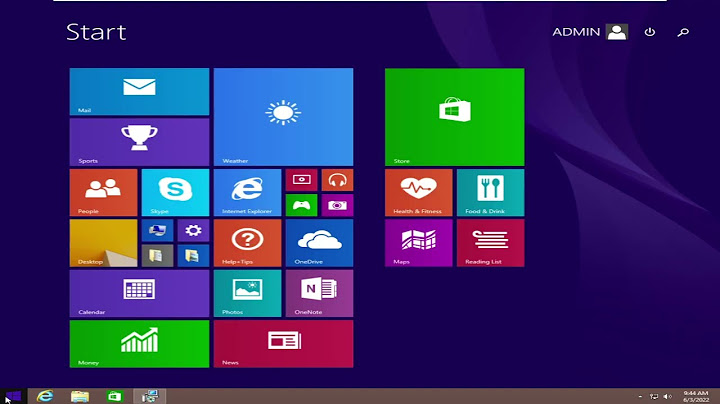Viewport: 720px width, 404px height.
Task: Open the People tile
Action: (103, 192)
